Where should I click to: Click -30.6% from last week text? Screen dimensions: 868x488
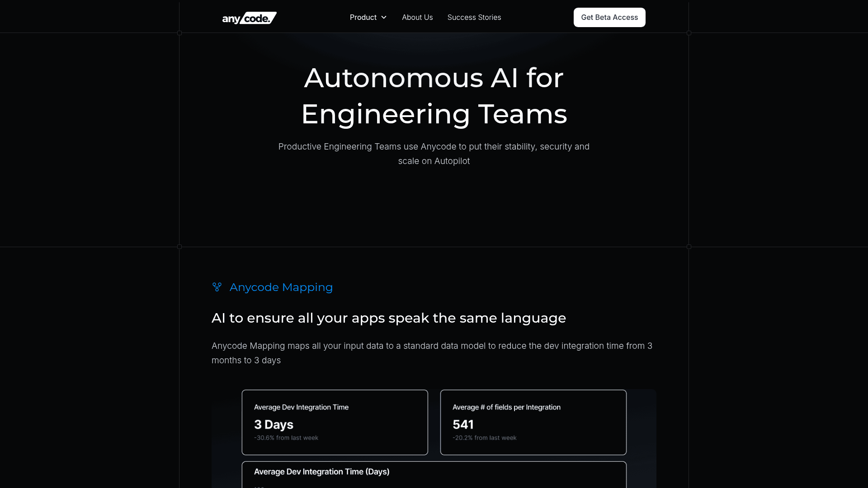286,437
